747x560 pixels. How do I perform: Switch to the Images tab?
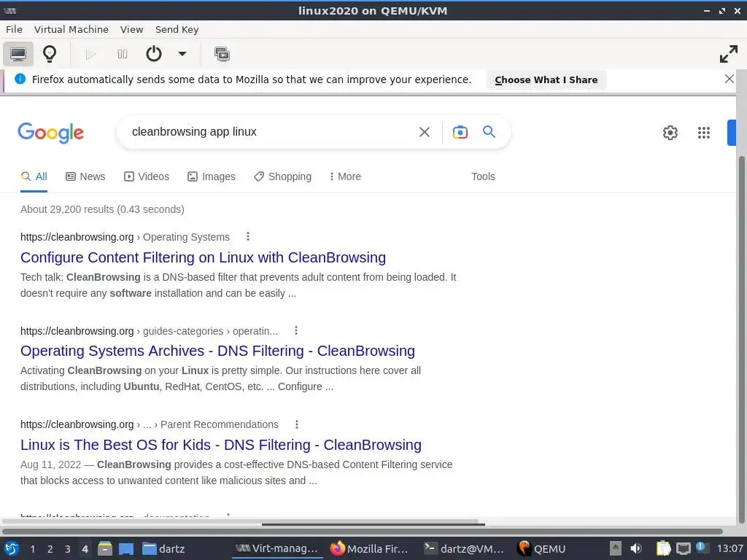tap(211, 176)
